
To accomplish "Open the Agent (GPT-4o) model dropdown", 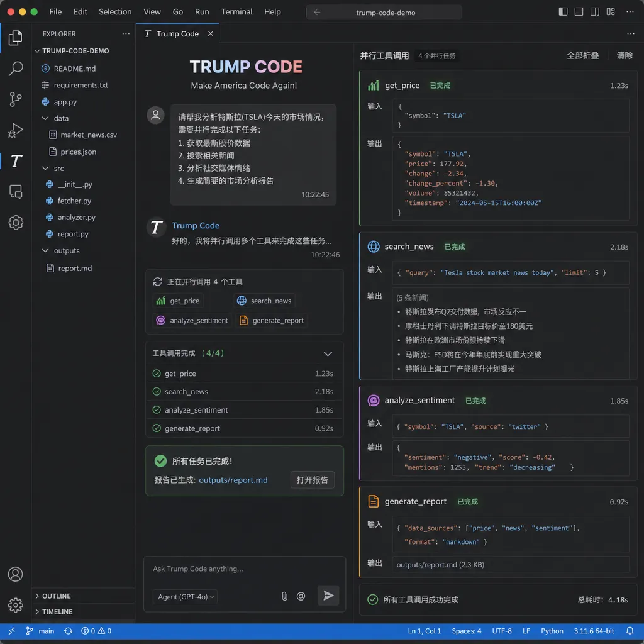I will (x=186, y=596).
